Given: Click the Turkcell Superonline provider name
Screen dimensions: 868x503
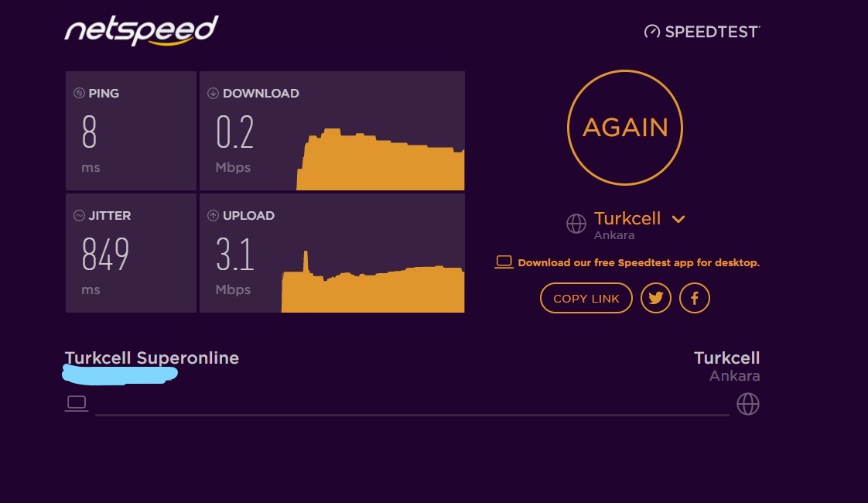Looking at the screenshot, I should (152, 358).
